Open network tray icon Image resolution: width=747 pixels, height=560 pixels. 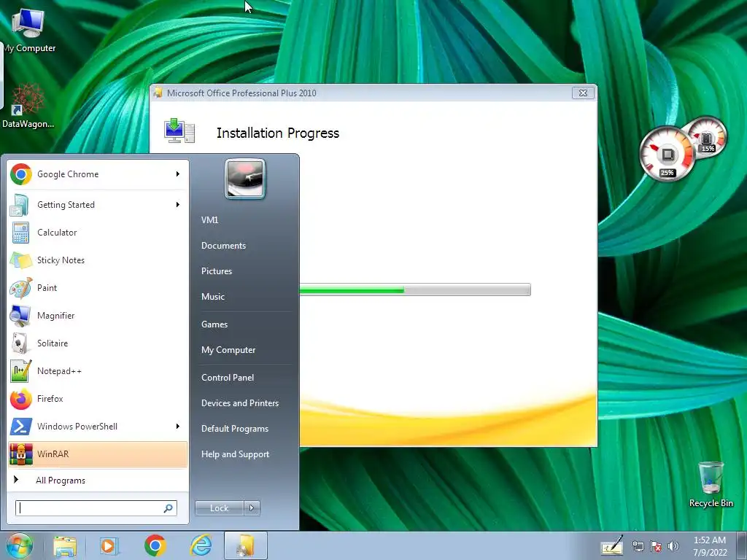(638, 547)
